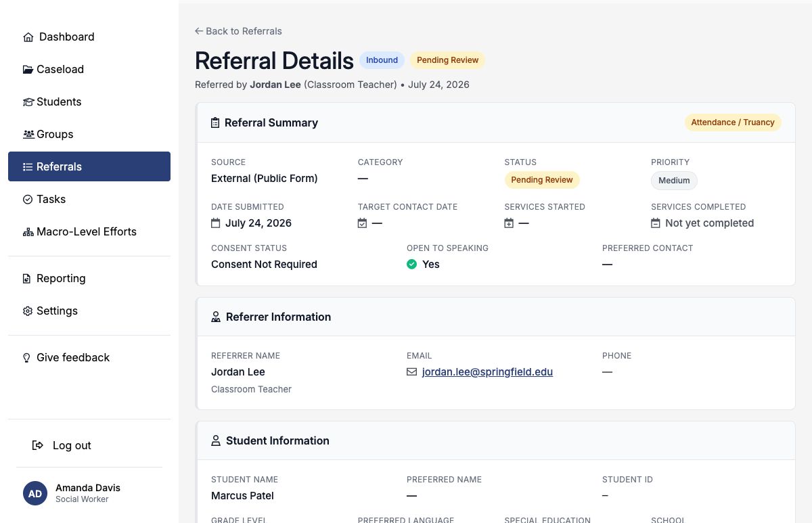
Task: Click the Services Completed calendar icon
Action: pos(656,223)
